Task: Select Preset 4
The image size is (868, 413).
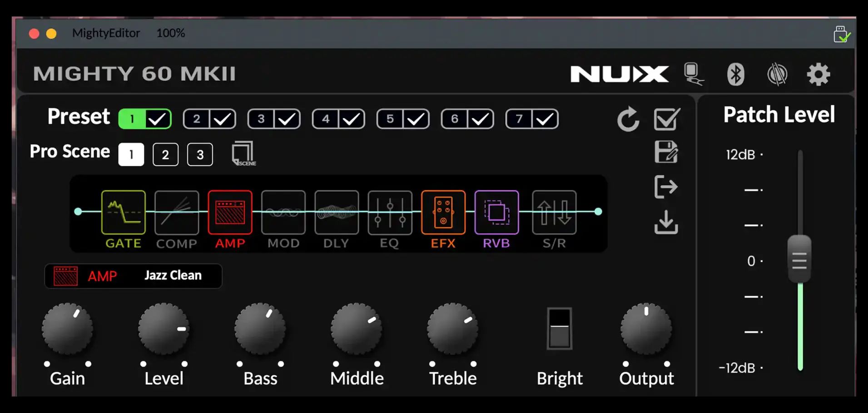Action: click(326, 119)
